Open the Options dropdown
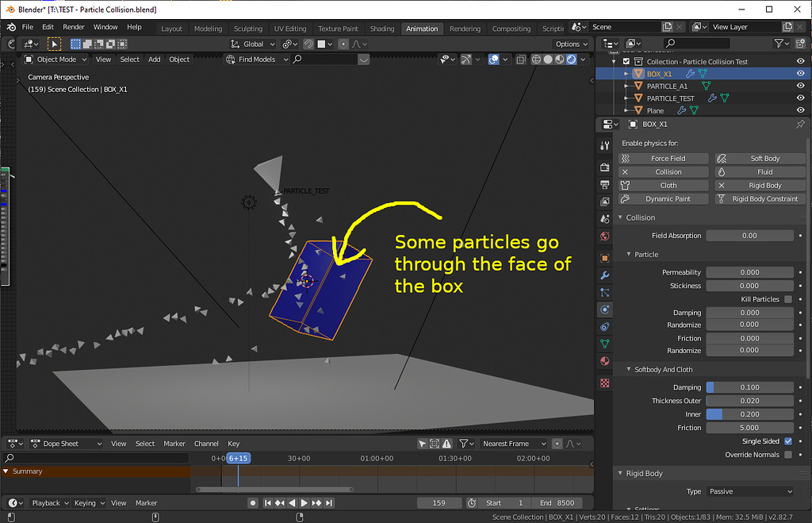 point(572,44)
